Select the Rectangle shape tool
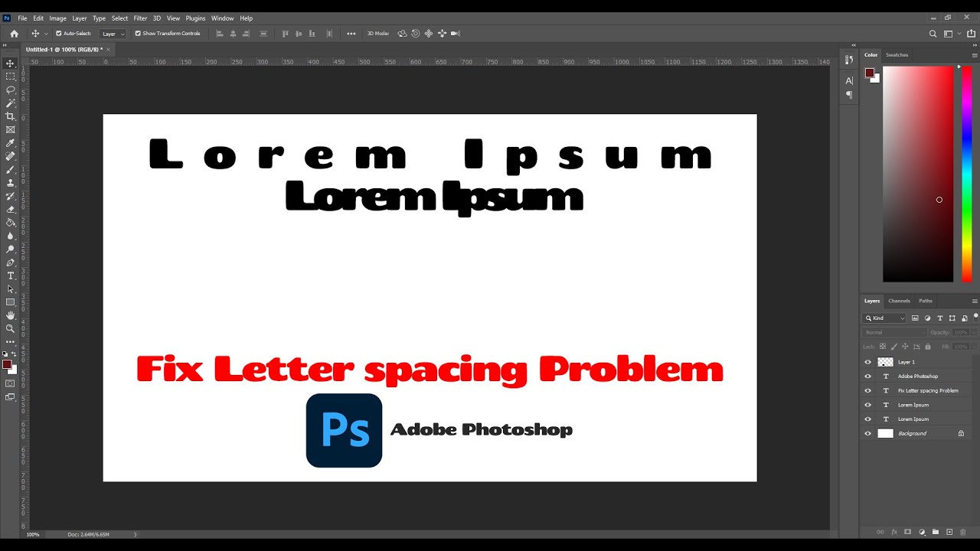This screenshot has width=980, height=551. (11, 302)
